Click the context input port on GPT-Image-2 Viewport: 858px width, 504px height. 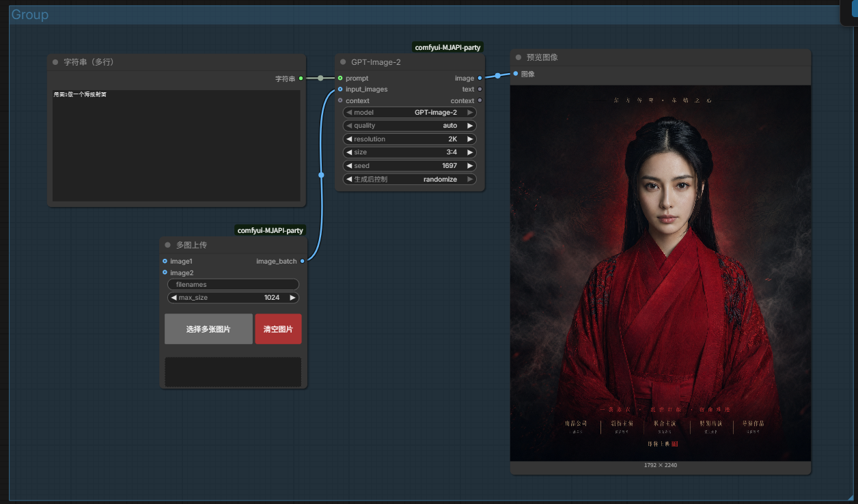click(x=340, y=100)
